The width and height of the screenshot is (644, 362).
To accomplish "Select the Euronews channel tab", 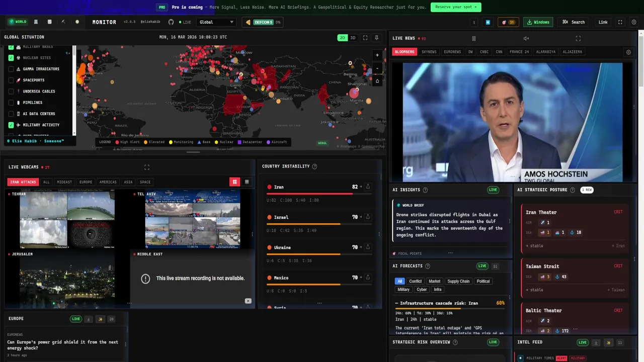I will [x=452, y=52].
